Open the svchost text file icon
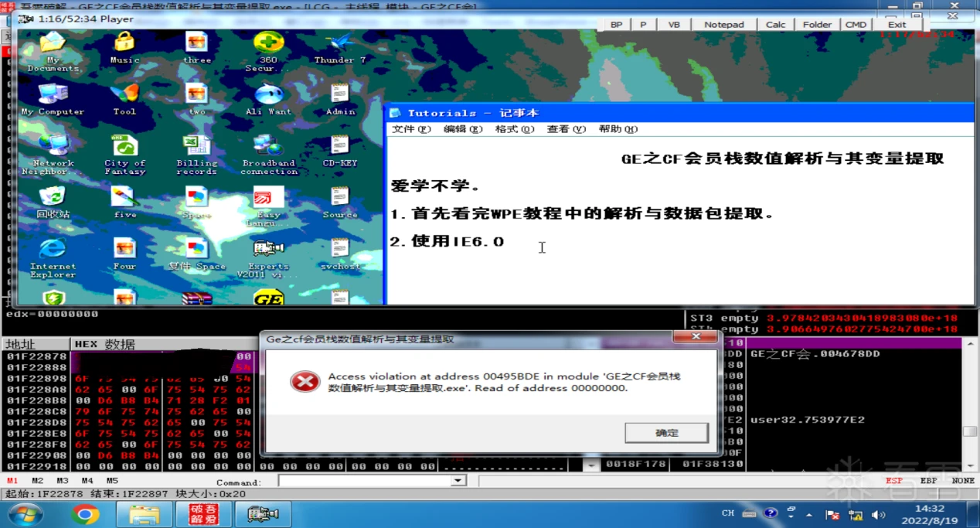980x528 pixels. coord(340,254)
